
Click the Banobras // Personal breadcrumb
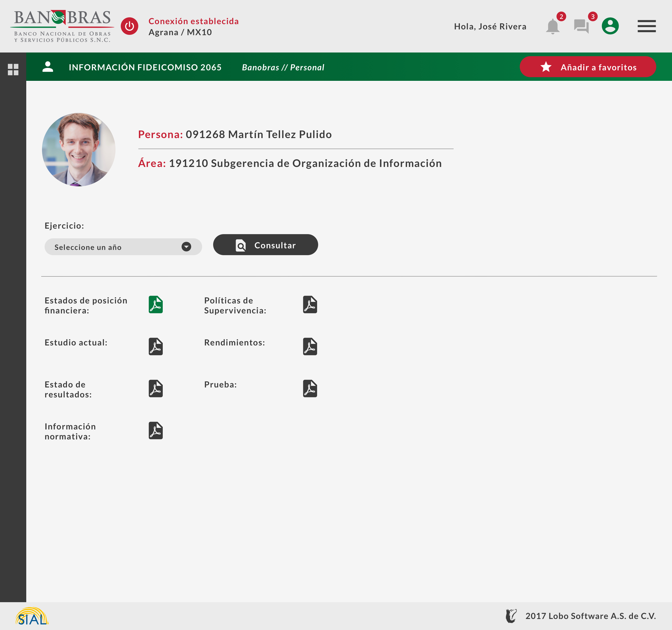click(283, 67)
